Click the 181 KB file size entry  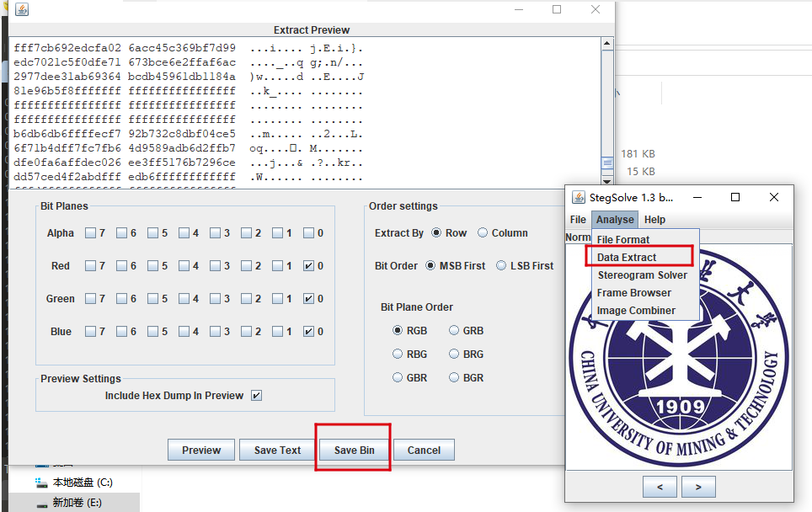click(x=638, y=154)
